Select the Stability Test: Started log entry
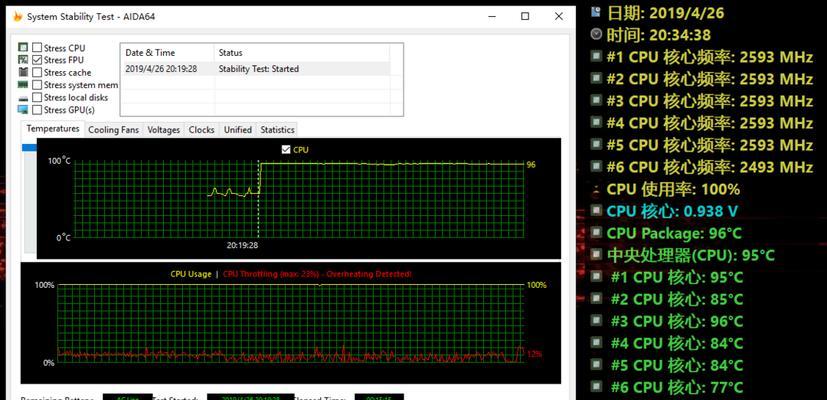This screenshot has height=400, width=827. [258, 69]
